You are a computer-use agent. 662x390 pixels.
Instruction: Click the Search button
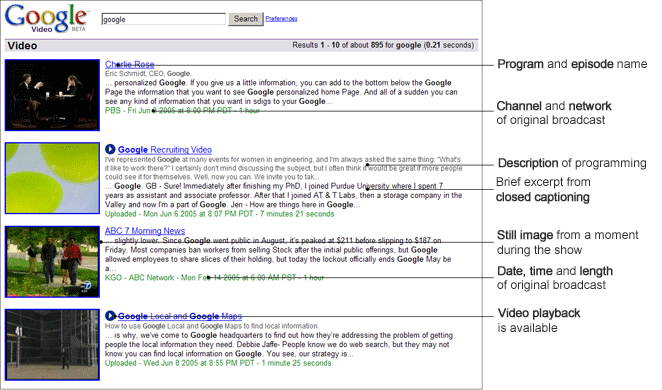click(x=246, y=19)
